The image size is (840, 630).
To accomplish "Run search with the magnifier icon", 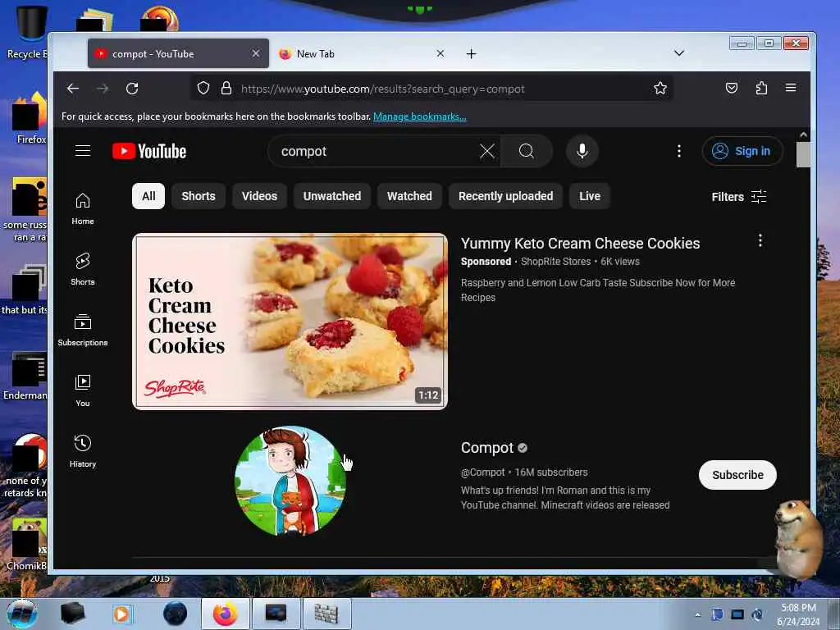I will click(x=527, y=152).
